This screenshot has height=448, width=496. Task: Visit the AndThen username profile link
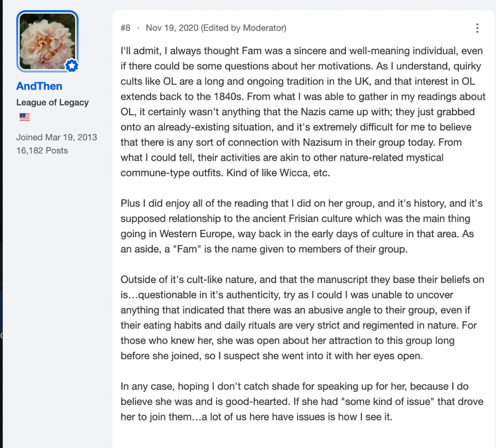coord(39,86)
